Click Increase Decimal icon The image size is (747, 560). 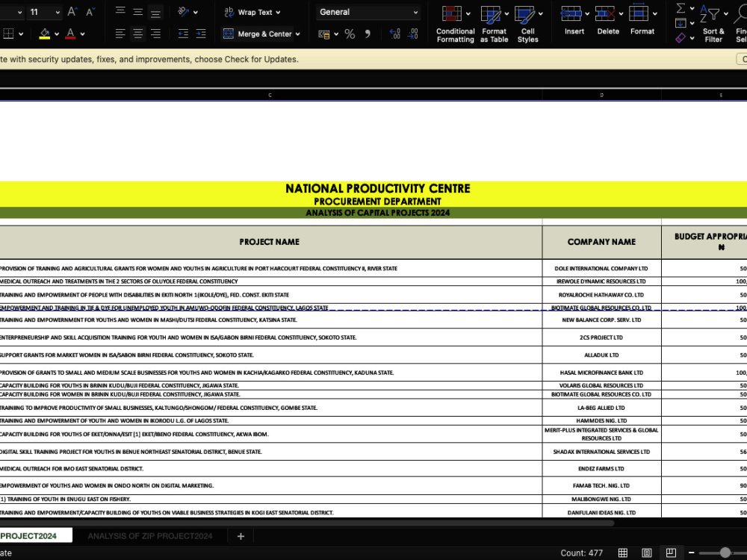point(395,34)
